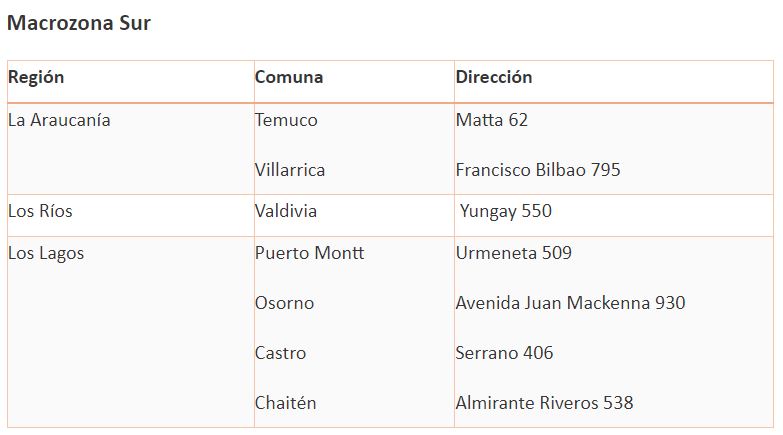Image resolution: width=783 pixels, height=435 pixels.
Task: Select the Valdivia comuna entry
Action: (286, 211)
